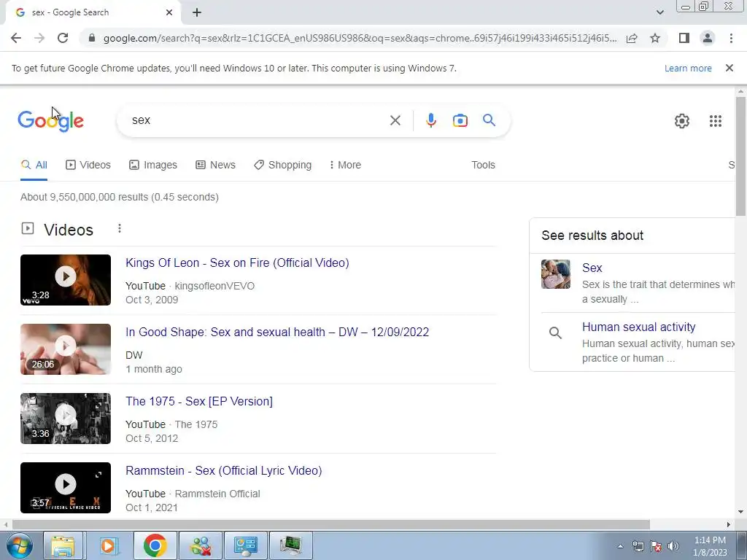
Task: Toggle the browser side panel icon
Action: click(x=684, y=38)
